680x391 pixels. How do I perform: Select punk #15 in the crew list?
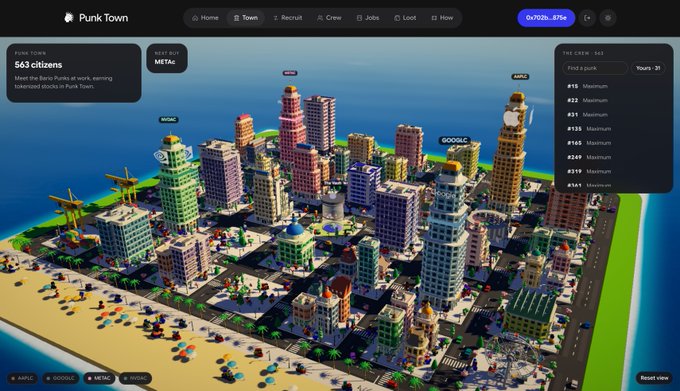(614, 86)
